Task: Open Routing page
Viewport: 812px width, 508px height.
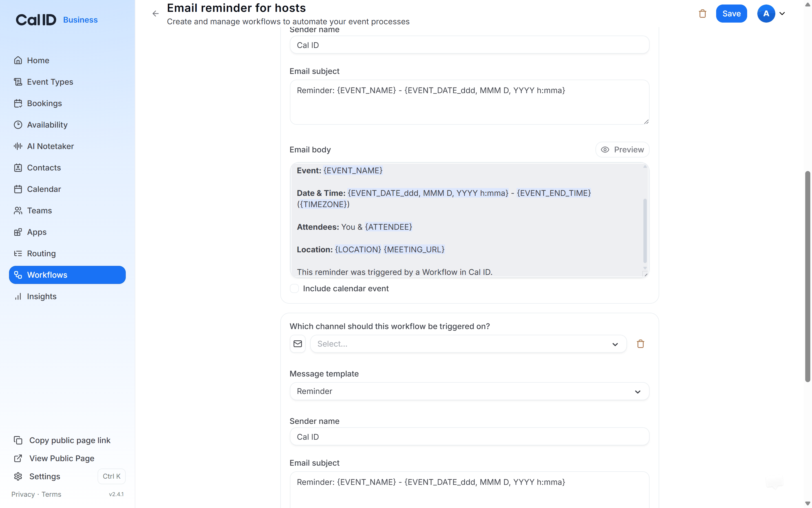Action: (67, 254)
